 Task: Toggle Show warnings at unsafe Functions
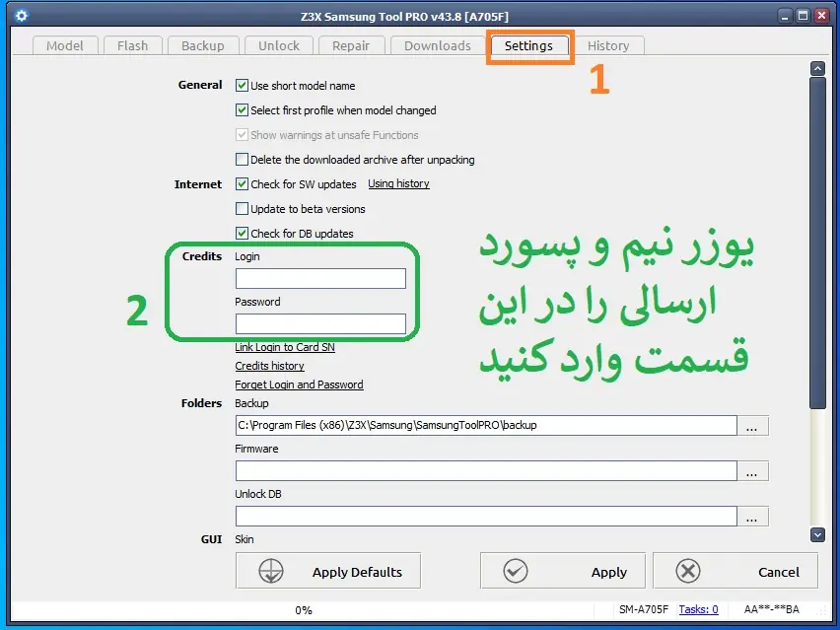coord(242,134)
